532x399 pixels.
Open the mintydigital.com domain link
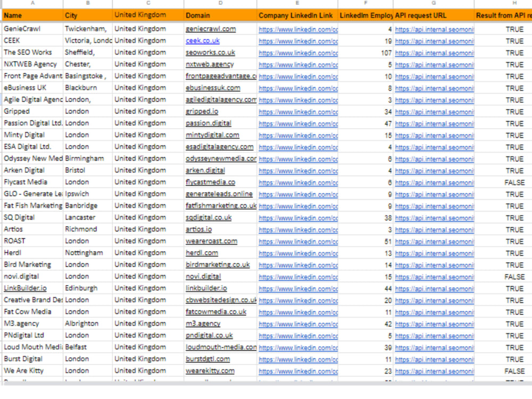click(x=212, y=135)
